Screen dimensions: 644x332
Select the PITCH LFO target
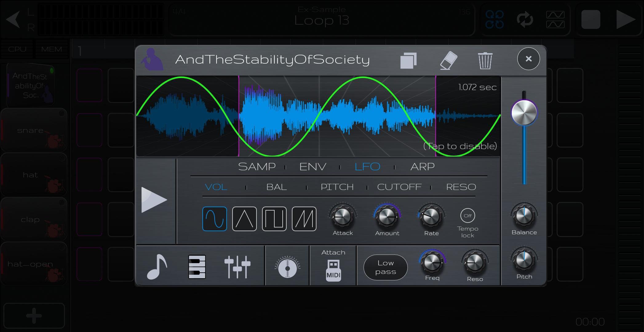click(x=337, y=187)
